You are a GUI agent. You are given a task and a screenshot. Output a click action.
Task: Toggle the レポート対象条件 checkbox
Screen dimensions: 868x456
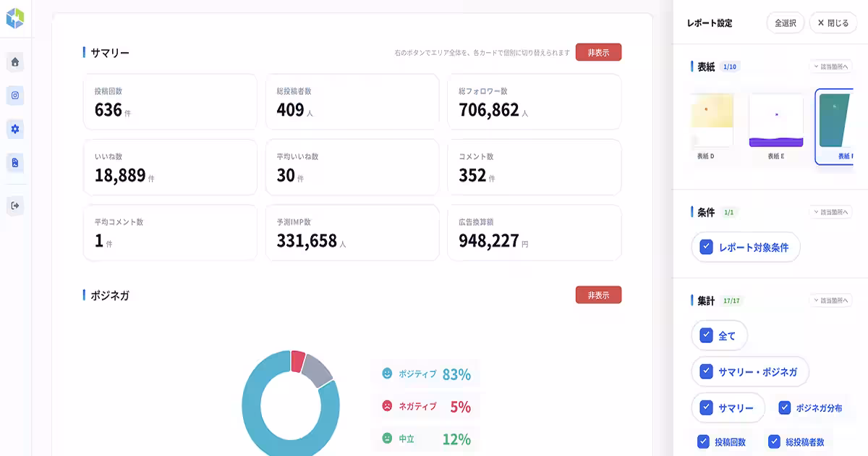point(707,247)
